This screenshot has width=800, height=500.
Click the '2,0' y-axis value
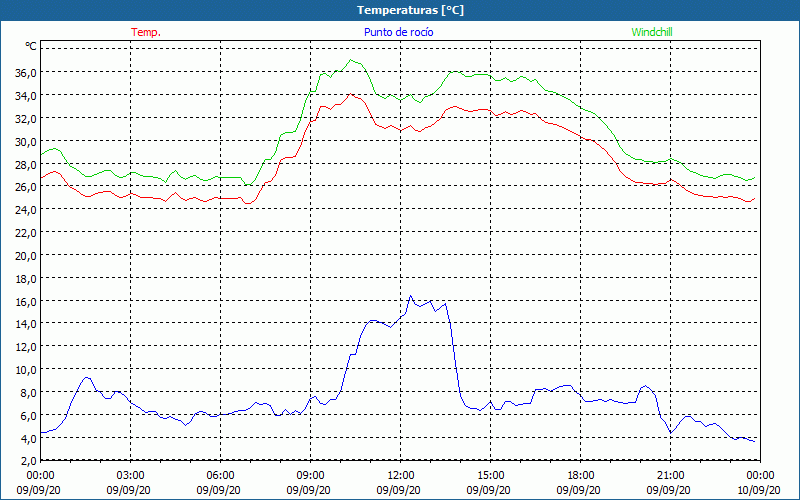tap(28, 462)
